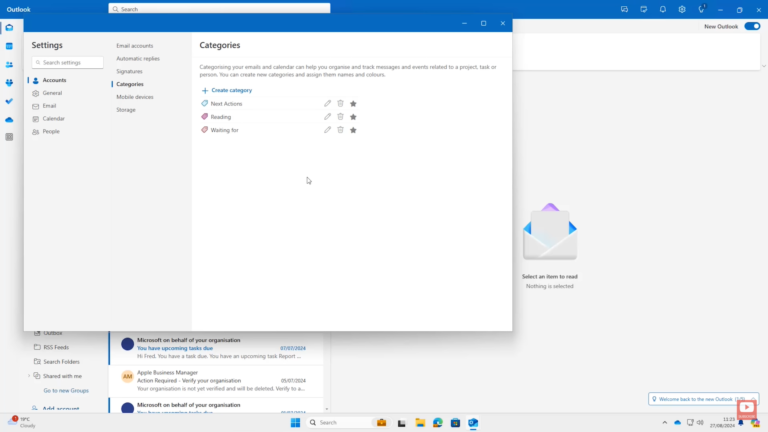This screenshot has height=432, width=768.
Task: Click the Search settings input field
Action: [x=68, y=62]
